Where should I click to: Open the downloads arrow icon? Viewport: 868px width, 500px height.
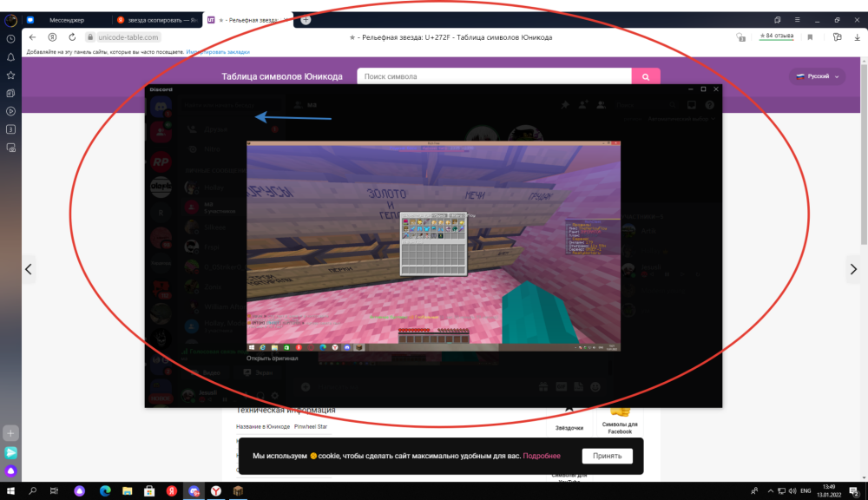(x=857, y=37)
